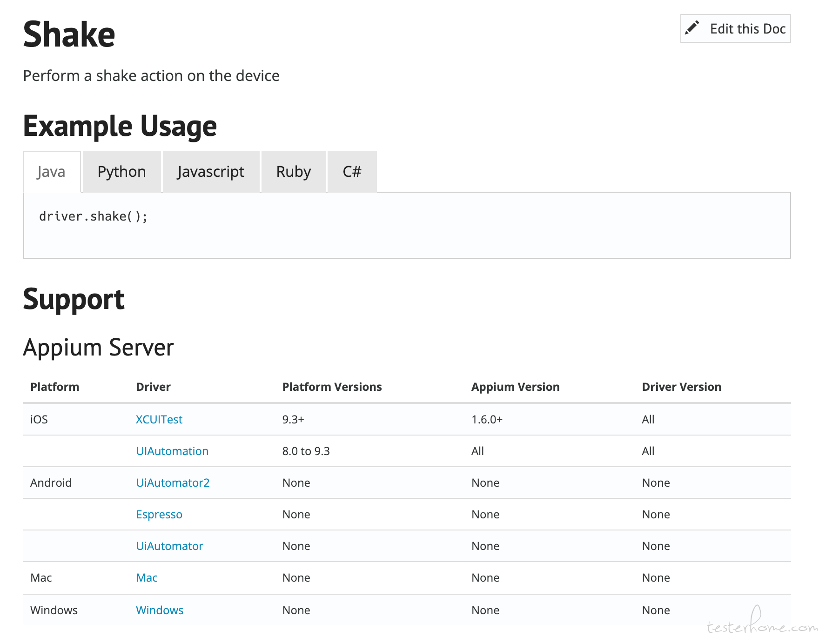Click the 8.0 to 9.3 cell
The image size is (819, 644).
point(306,451)
